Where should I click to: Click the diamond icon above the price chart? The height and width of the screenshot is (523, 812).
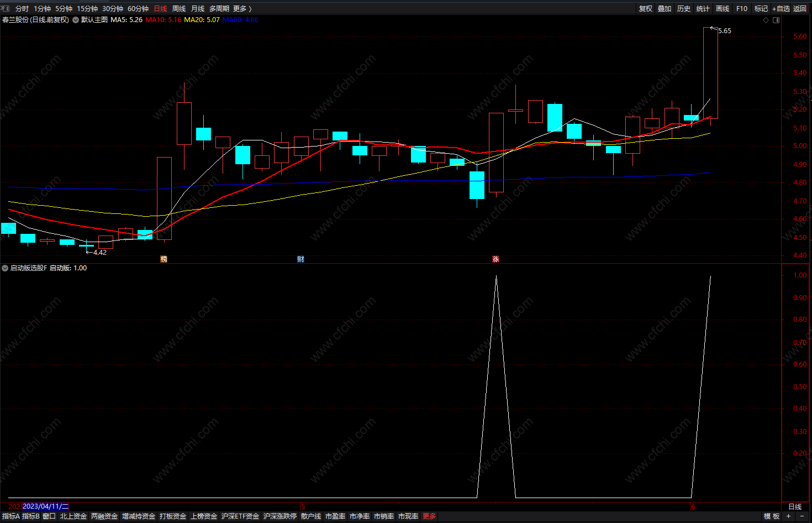[766, 20]
